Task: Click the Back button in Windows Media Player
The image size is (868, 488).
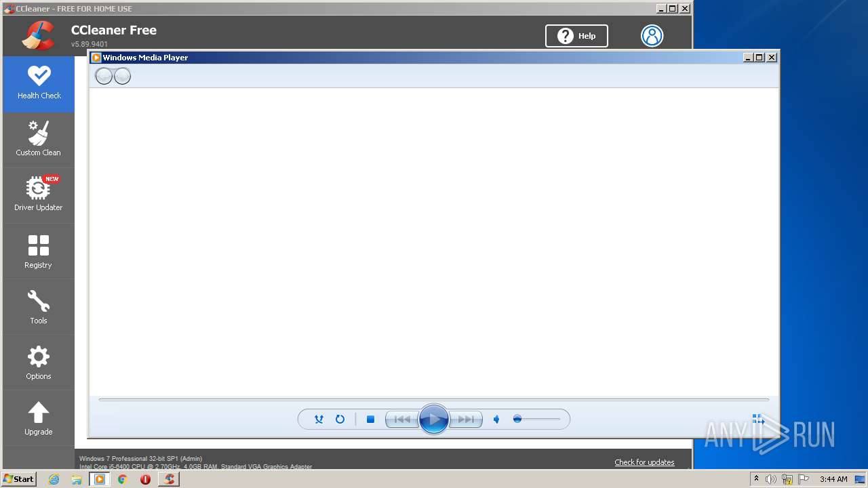Action: tap(104, 76)
